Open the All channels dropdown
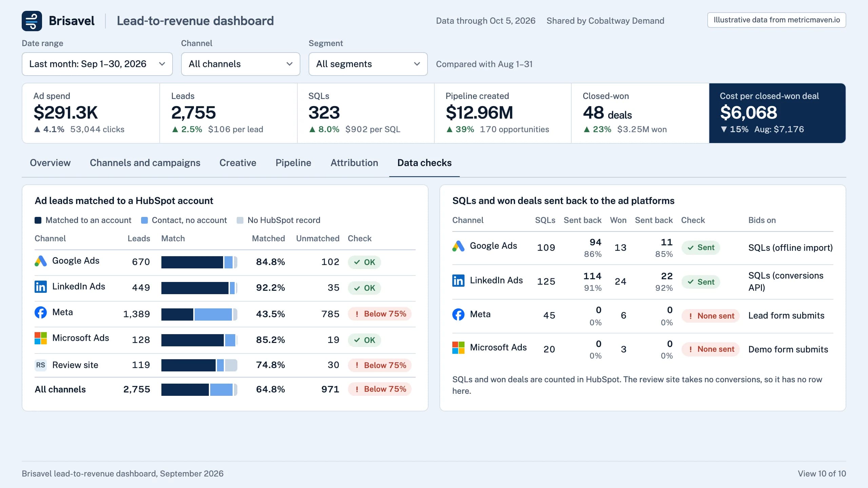 click(x=241, y=64)
